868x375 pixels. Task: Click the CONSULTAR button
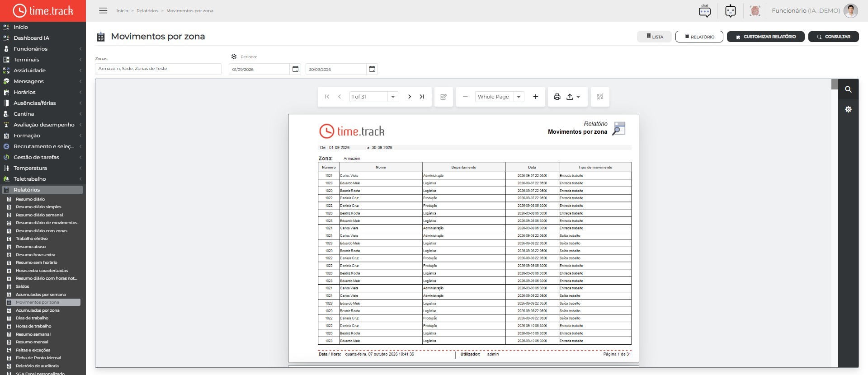click(x=834, y=37)
